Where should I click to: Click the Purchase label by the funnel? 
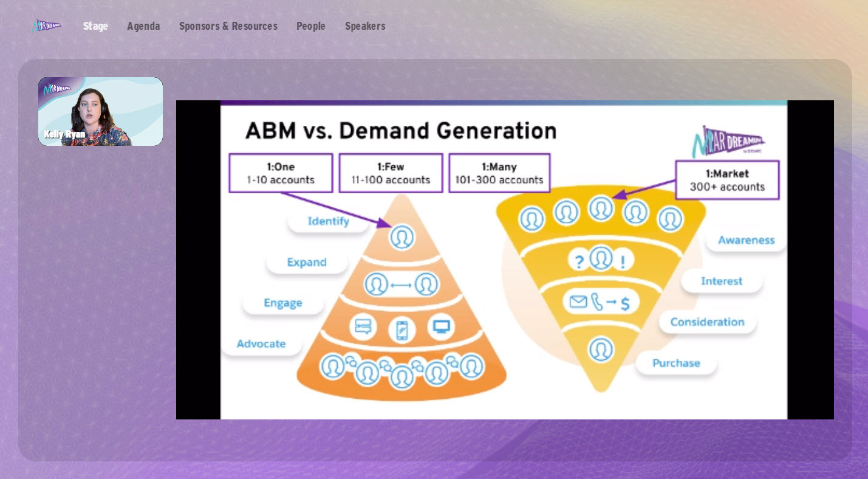point(676,363)
